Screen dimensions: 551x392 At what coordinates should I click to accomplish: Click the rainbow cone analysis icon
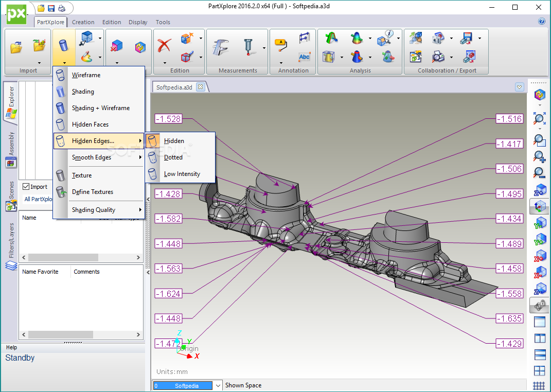tap(357, 38)
